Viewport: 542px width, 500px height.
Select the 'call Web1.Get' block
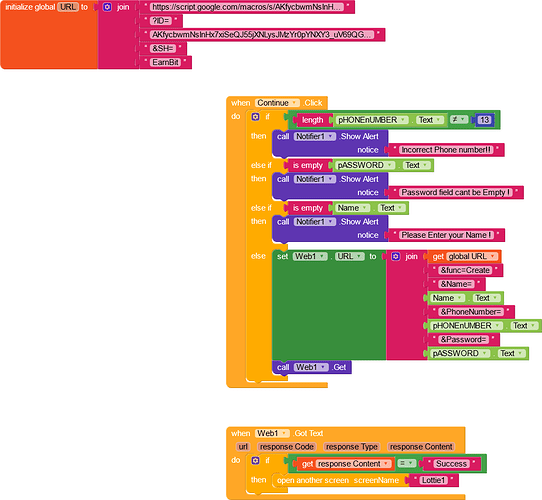click(312, 367)
